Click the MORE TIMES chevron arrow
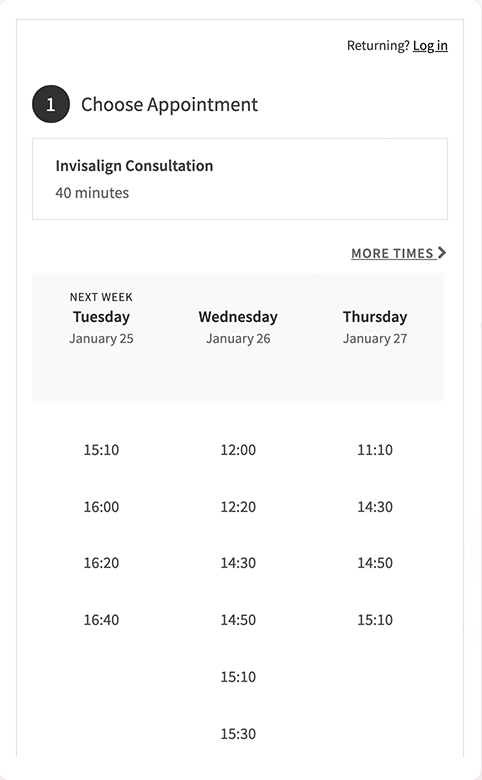This screenshot has height=780, width=482. (442, 253)
